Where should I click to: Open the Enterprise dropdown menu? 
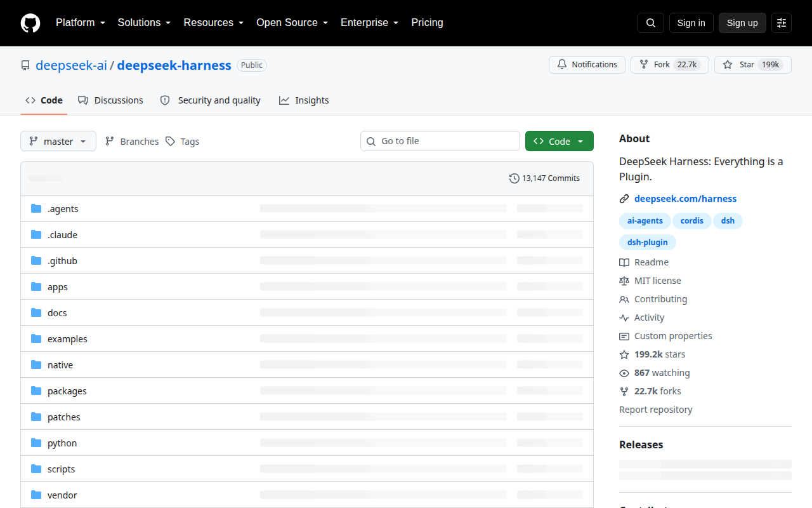point(369,23)
